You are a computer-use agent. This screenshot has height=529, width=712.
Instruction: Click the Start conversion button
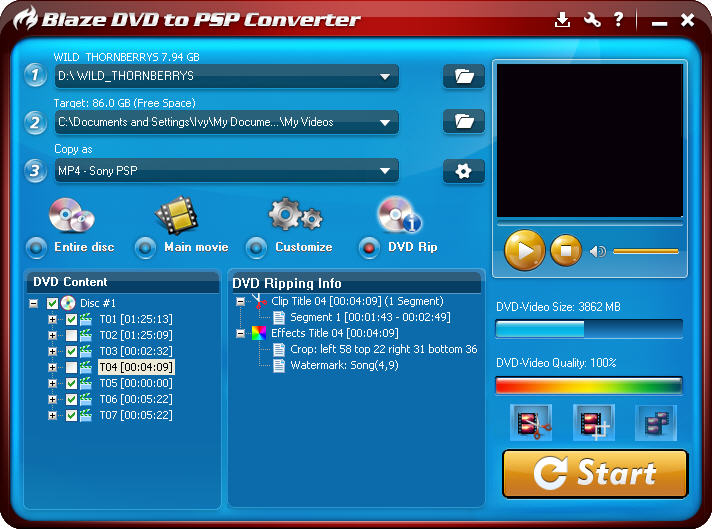(x=595, y=473)
